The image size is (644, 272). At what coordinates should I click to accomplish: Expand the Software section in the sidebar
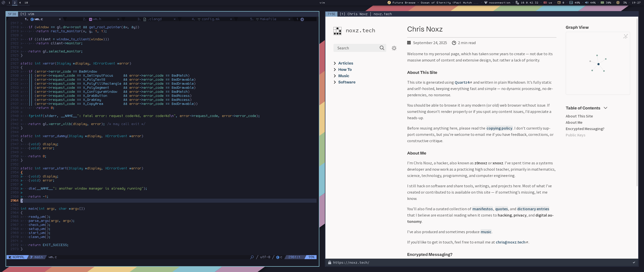335,82
